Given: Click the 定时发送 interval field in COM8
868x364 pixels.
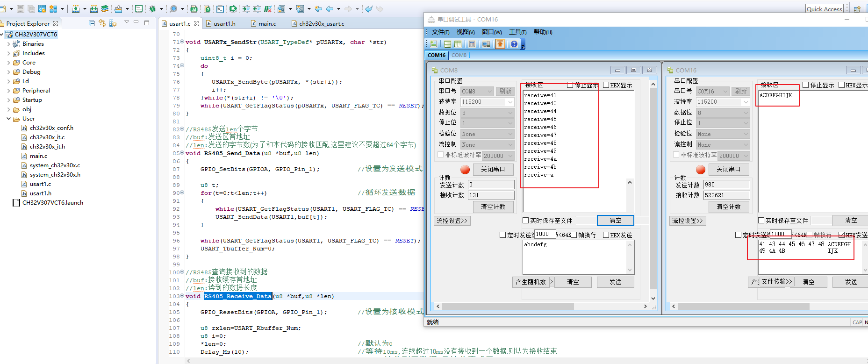Looking at the screenshot, I should pos(545,234).
